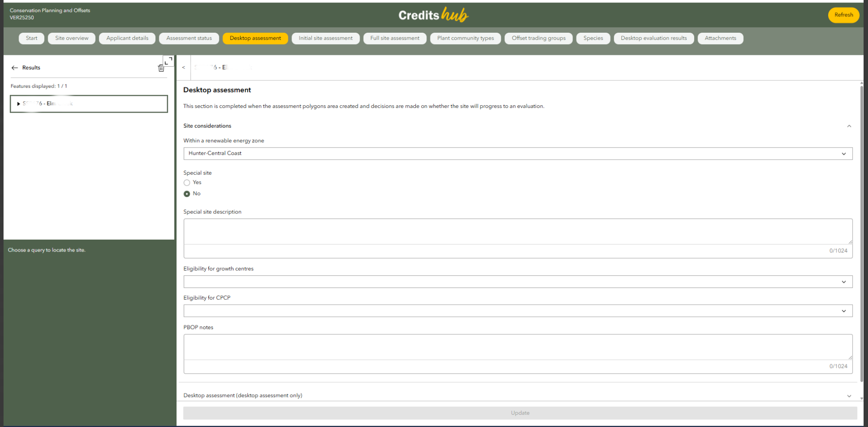Image resolution: width=868 pixels, height=427 pixels.
Task: Open the Attachments tab
Action: click(720, 38)
